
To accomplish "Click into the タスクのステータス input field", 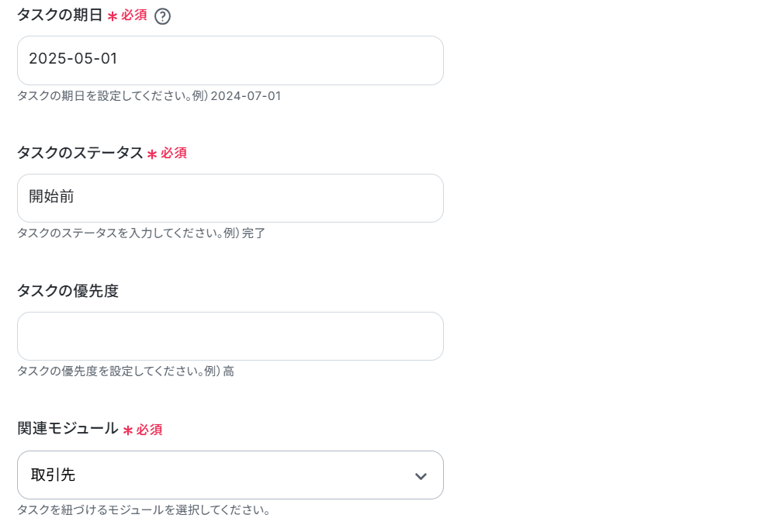I will [230, 199].
